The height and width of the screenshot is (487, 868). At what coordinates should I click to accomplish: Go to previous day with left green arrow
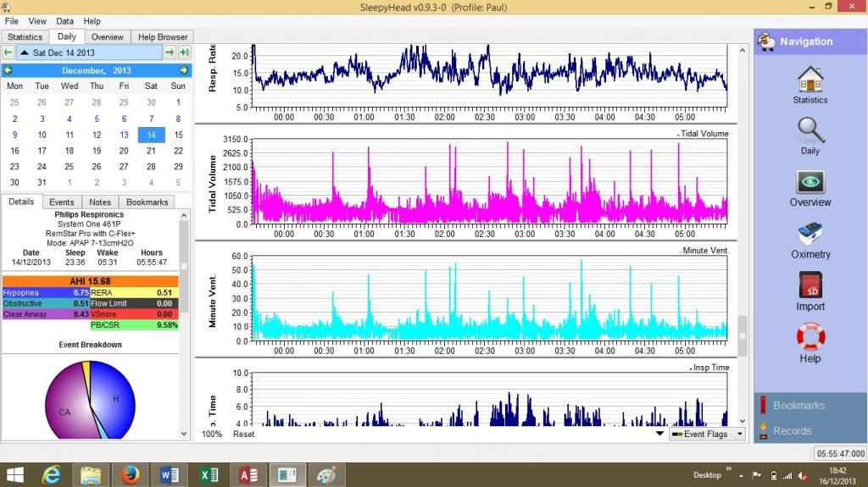(x=8, y=53)
